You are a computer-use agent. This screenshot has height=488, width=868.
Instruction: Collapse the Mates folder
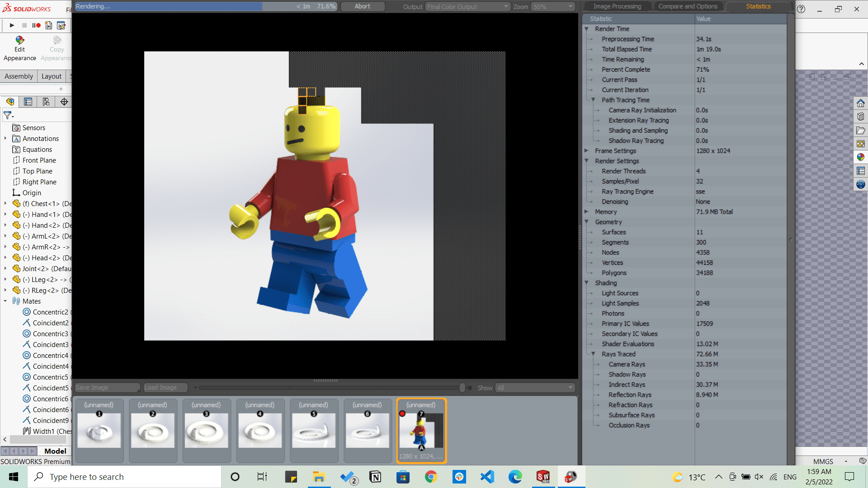(x=5, y=301)
